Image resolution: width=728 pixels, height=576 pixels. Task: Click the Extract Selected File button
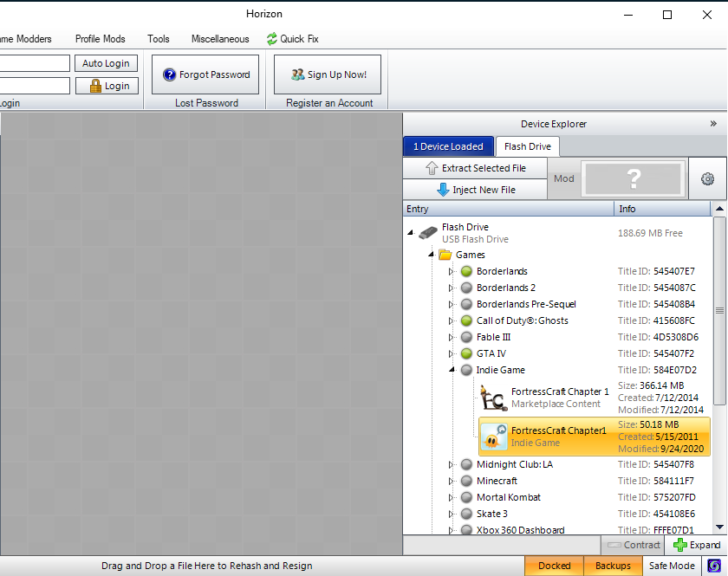475,168
